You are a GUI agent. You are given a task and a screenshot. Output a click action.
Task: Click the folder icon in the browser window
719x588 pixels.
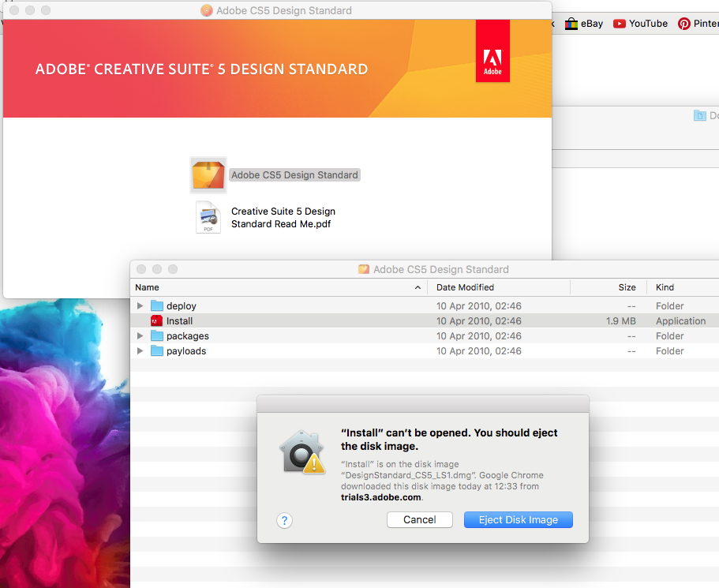699,115
